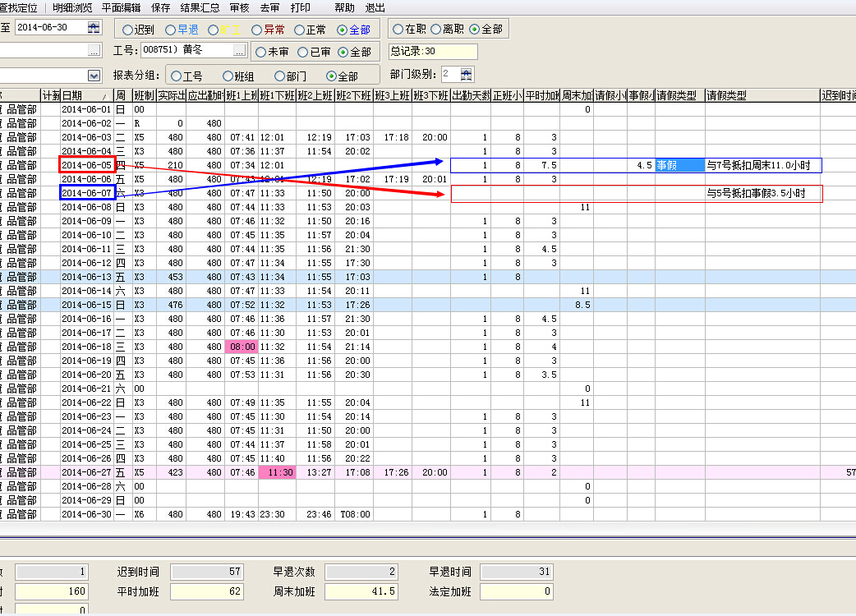
Task: Click the 总记录:30 field
Action: 433,51
